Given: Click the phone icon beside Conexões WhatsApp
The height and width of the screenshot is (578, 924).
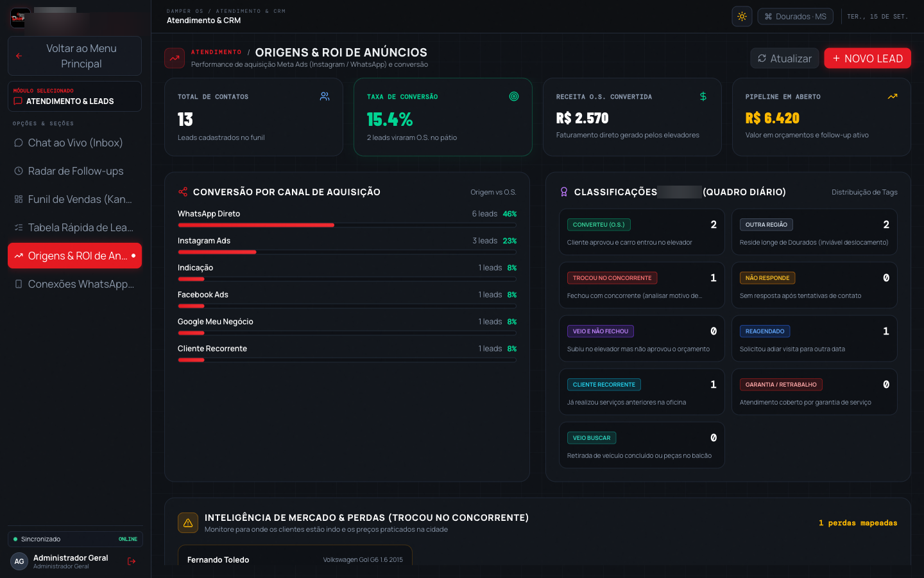Looking at the screenshot, I should point(19,284).
